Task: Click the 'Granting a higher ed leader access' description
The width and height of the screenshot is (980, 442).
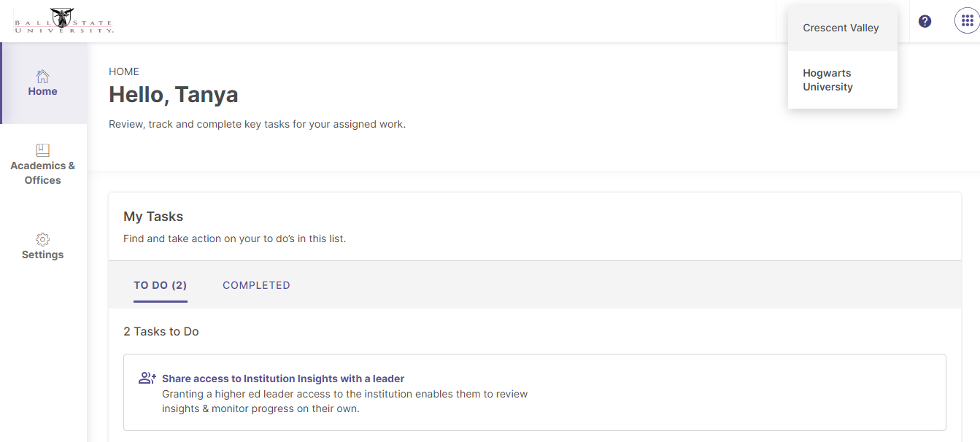Action: click(x=344, y=401)
